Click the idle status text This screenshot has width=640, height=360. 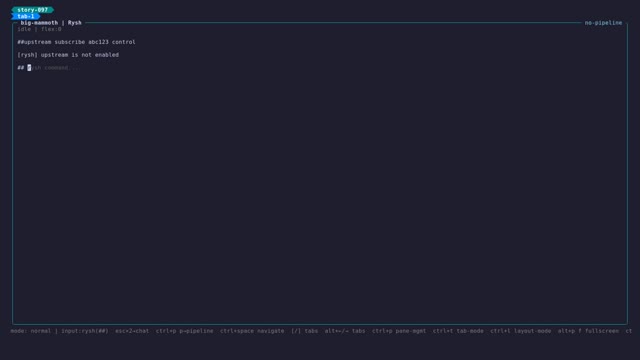click(24, 29)
